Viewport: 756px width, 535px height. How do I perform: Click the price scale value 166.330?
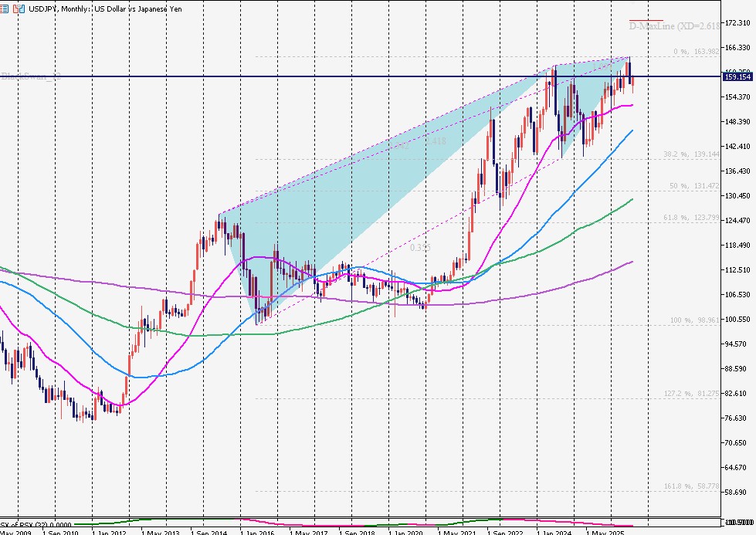tap(738, 47)
